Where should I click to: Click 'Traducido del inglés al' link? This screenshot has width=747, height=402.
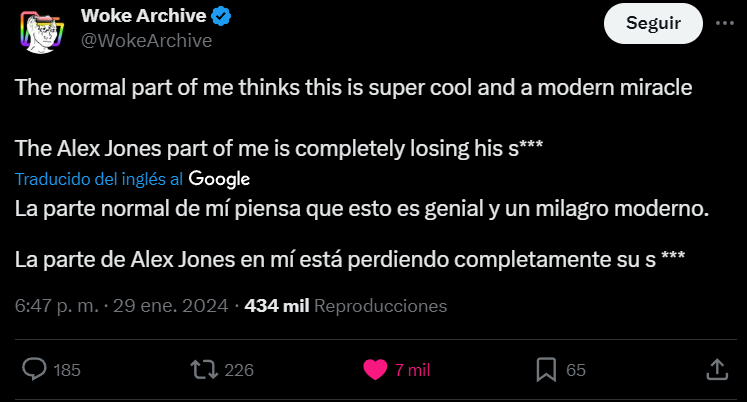point(99,179)
